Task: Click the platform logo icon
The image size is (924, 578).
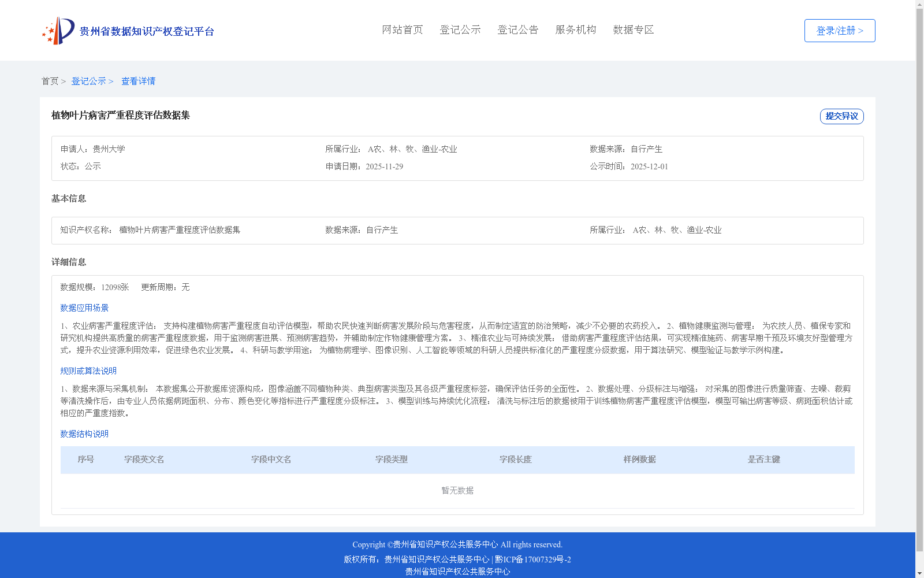Action: (58, 31)
